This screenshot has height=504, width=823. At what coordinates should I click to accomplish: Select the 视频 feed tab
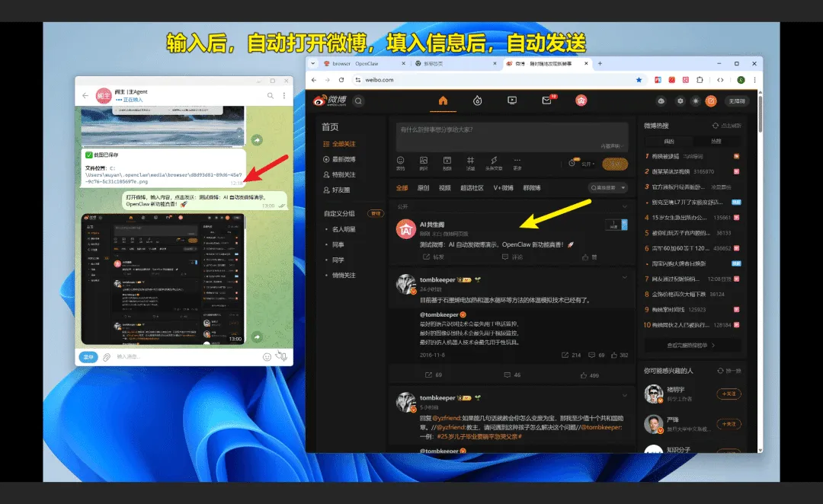(444, 188)
